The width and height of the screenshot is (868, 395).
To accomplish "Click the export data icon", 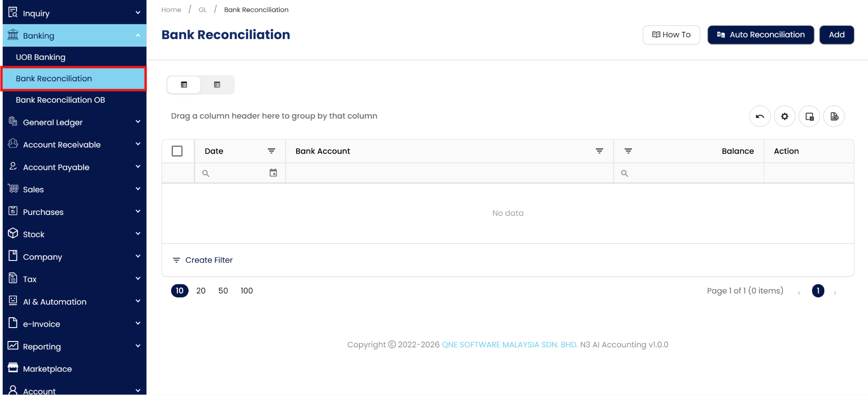I will [x=834, y=116].
